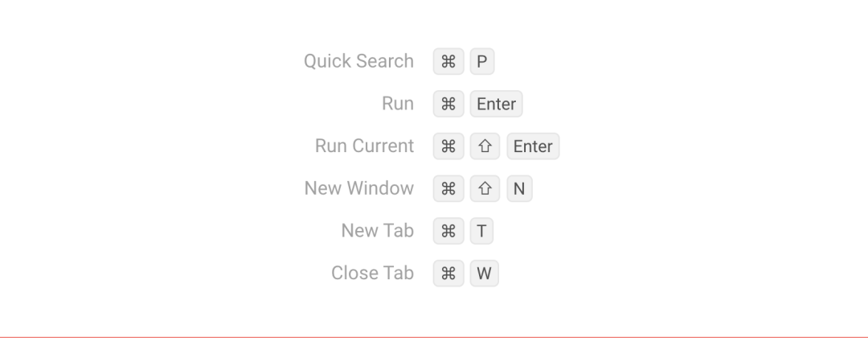Click the T key cap for New Tab
This screenshot has width=868, height=338.
click(481, 231)
